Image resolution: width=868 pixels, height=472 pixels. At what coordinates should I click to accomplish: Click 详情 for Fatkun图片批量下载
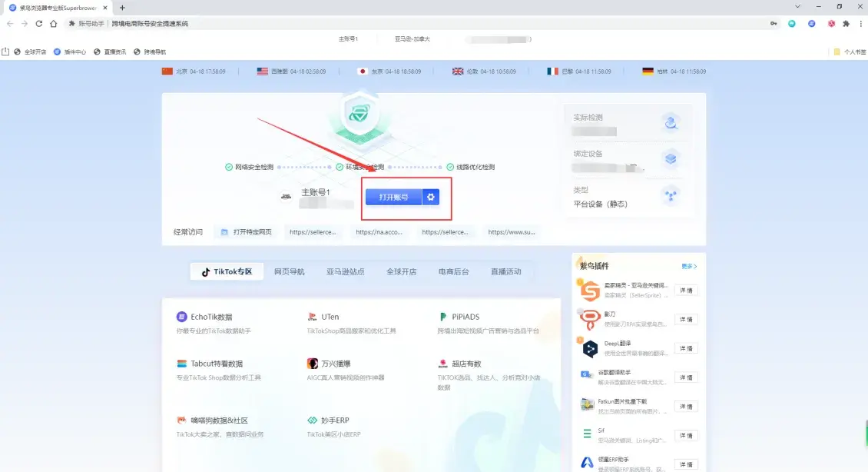[686, 406]
